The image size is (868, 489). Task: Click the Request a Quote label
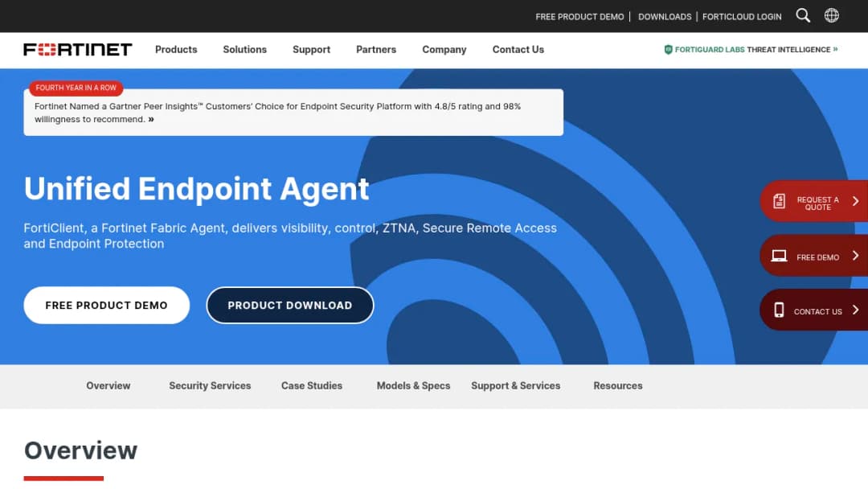817,203
